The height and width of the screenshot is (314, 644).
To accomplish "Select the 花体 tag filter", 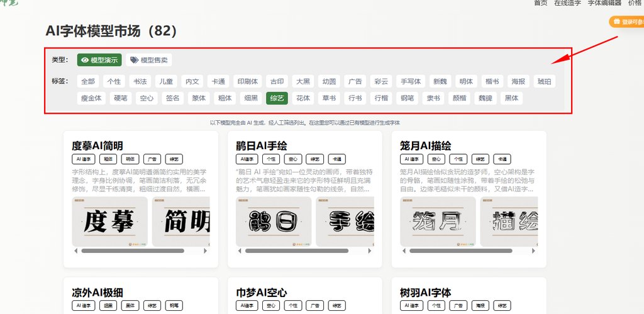I will tap(303, 98).
